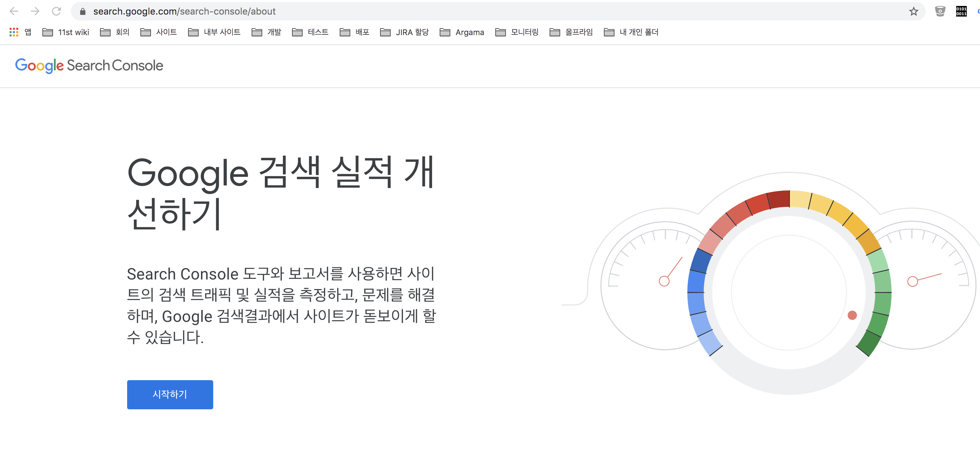
Task: Go back to the previous page
Action: coord(14,11)
